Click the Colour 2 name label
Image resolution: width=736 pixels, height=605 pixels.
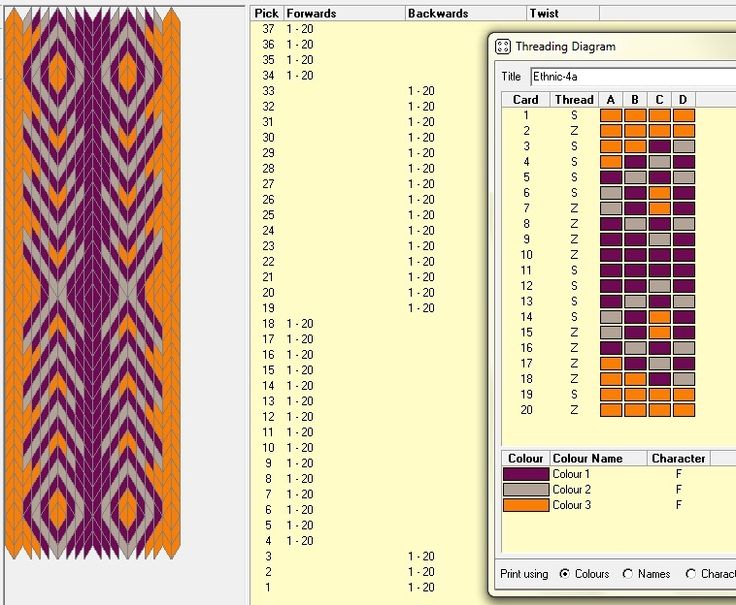[571, 490]
